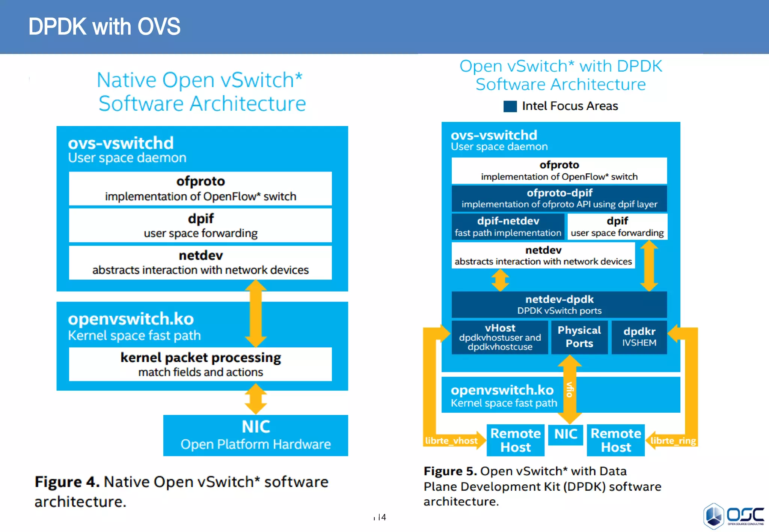Select the ofproto-dpif block
Image resolution: width=769 pixels, height=532 pixels.
pyautogui.click(x=559, y=198)
